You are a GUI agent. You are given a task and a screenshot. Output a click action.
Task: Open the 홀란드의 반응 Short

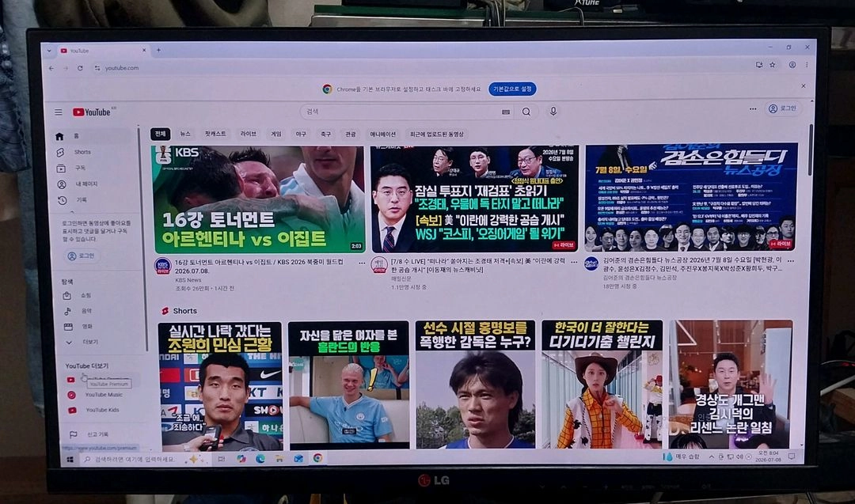click(348, 385)
